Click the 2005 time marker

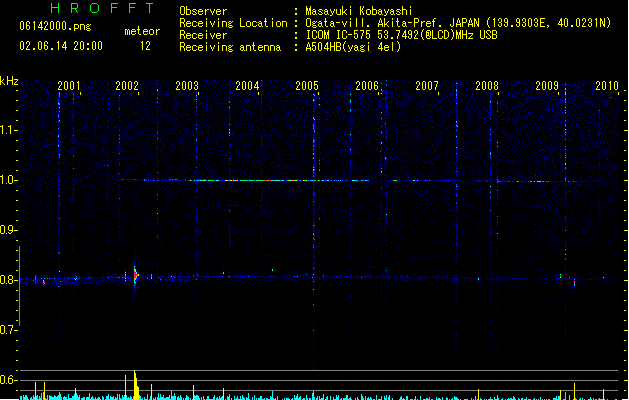[307, 85]
